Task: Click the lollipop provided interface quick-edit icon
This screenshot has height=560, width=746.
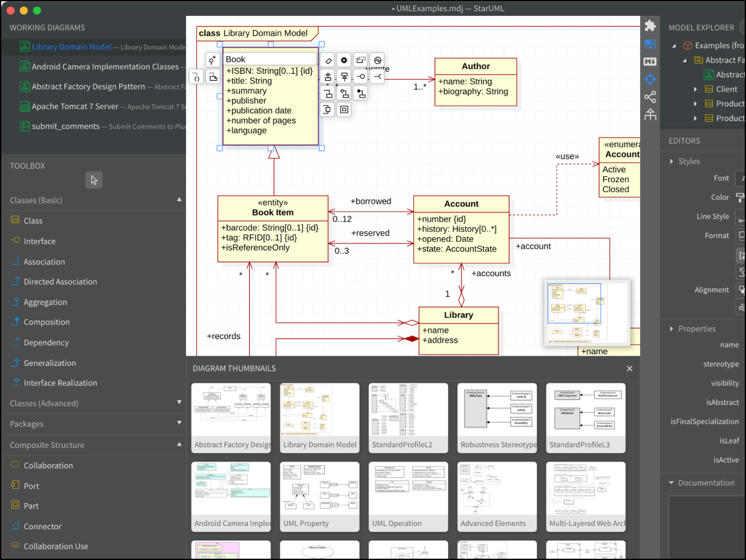Action: (x=361, y=77)
